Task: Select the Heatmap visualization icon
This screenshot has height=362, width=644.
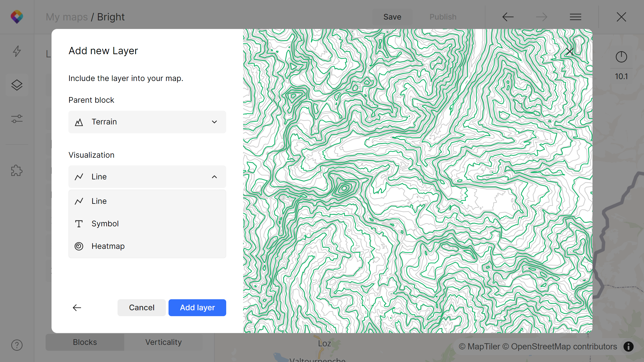Action: pyautogui.click(x=79, y=246)
